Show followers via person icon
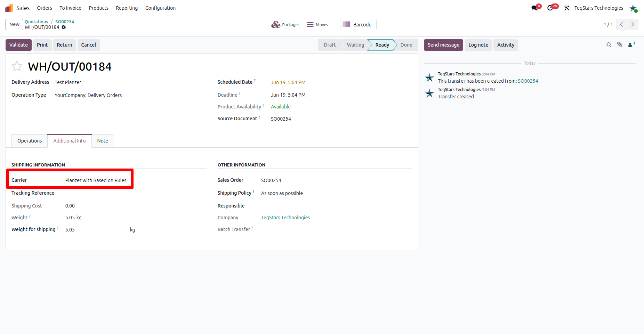The image size is (644, 334). pyautogui.click(x=631, y=44)
